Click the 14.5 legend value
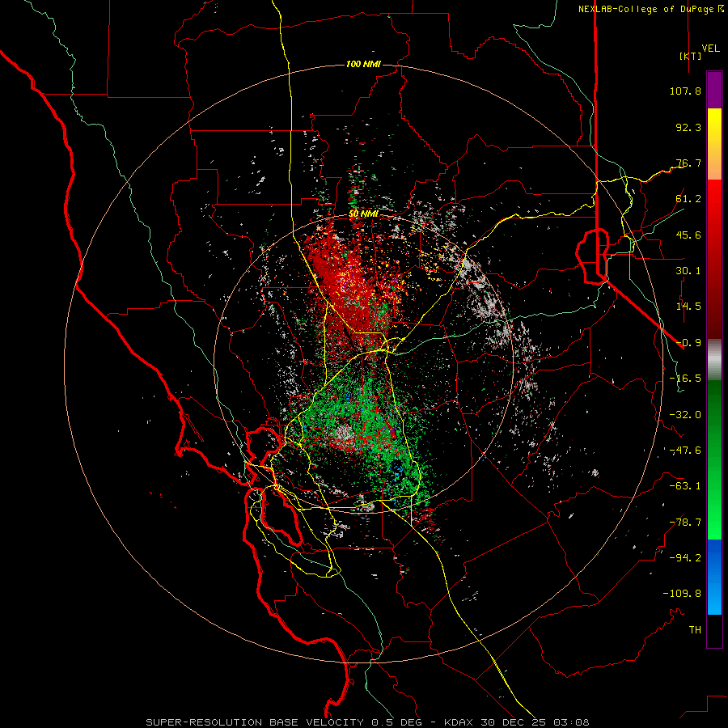 (688, 307)
